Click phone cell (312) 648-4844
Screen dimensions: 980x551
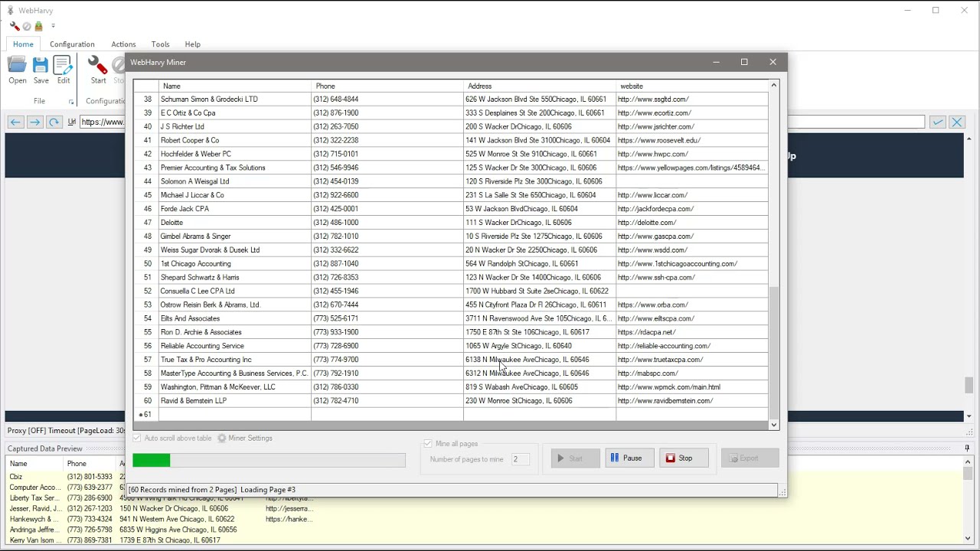click(x=387, y=99)
